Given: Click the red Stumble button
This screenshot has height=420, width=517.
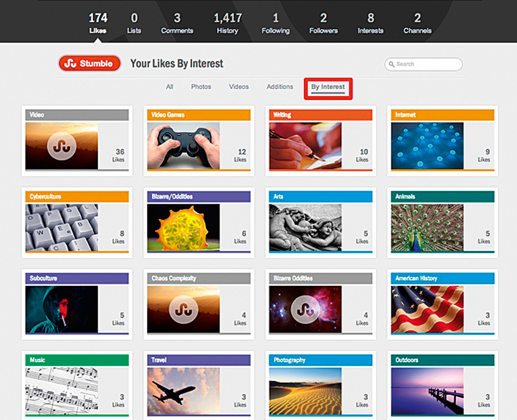Looking at the screenshot, I should pos(90,63).
